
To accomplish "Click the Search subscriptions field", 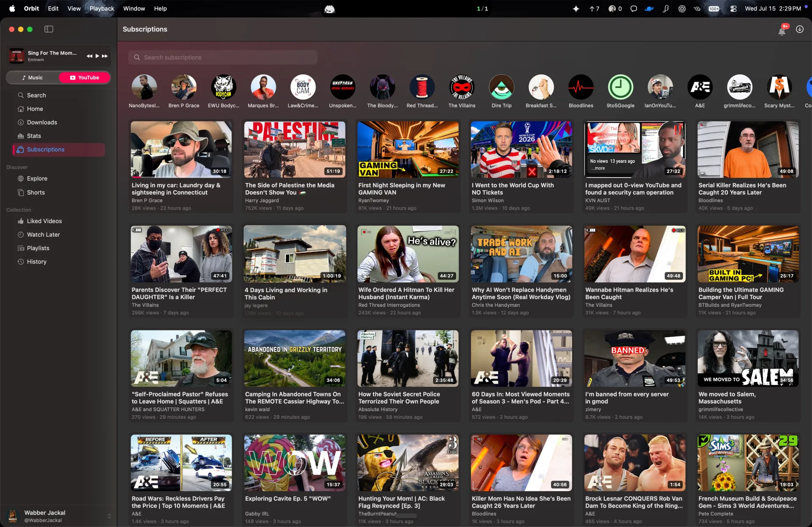I will click(x=223, y=57).
